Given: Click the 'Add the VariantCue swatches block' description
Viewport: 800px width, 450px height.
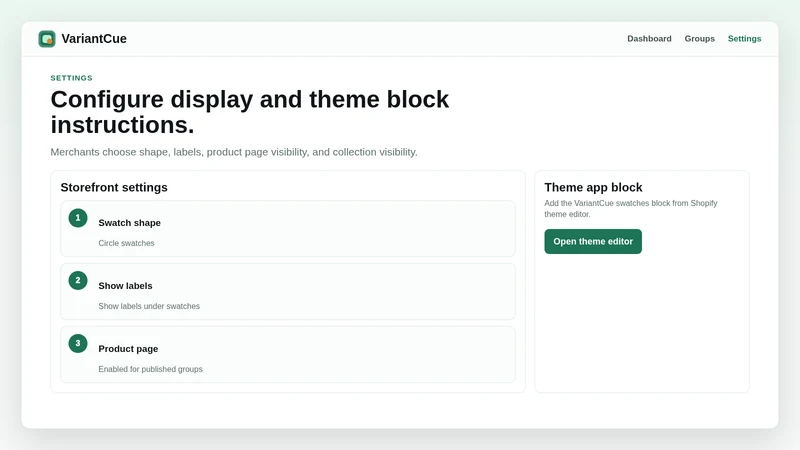Looking at the screenshot, I should [631, 209].
